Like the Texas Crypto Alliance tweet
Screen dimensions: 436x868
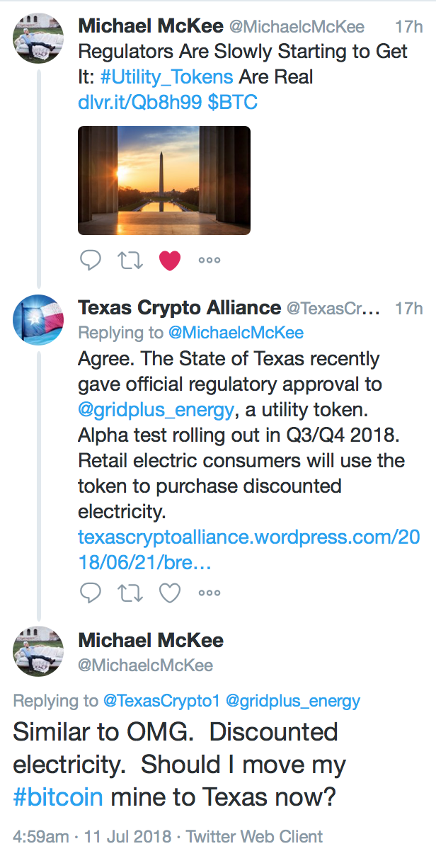pos(170,593)
